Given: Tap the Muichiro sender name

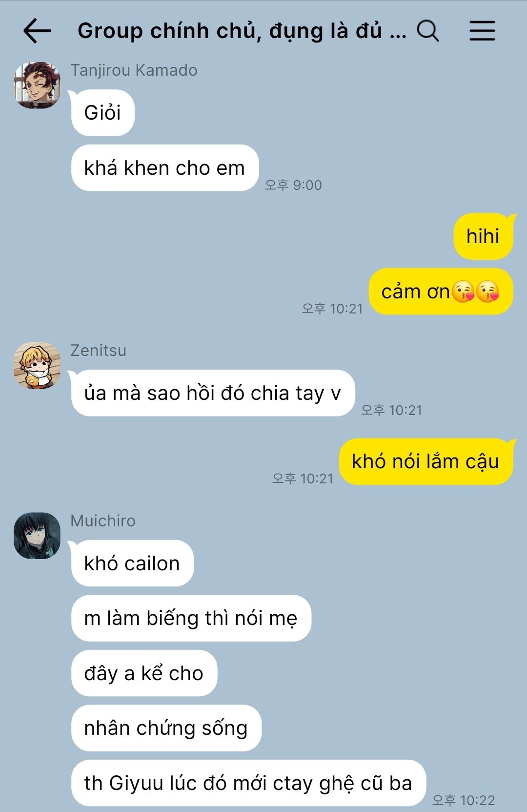Looking at the screenshot, I should pos(103,521).
